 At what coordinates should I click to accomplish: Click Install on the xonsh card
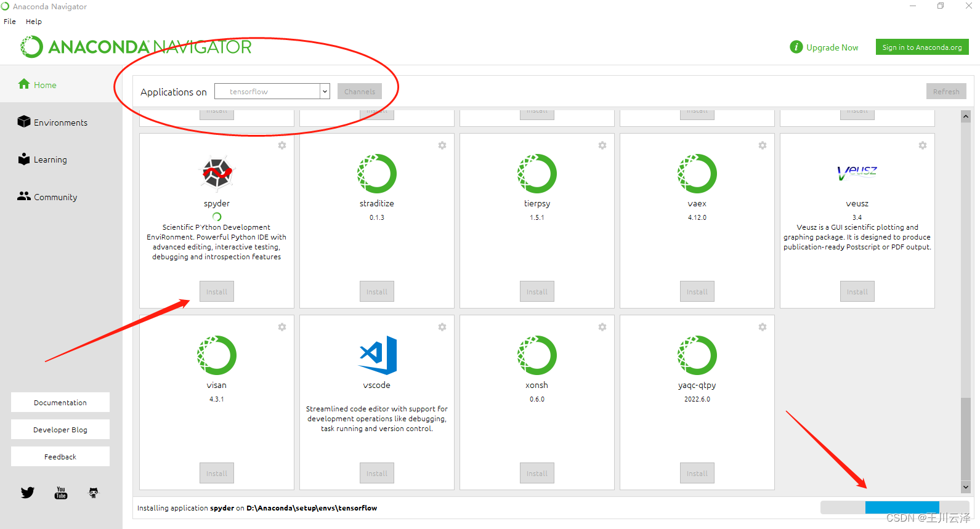(537, 473)
